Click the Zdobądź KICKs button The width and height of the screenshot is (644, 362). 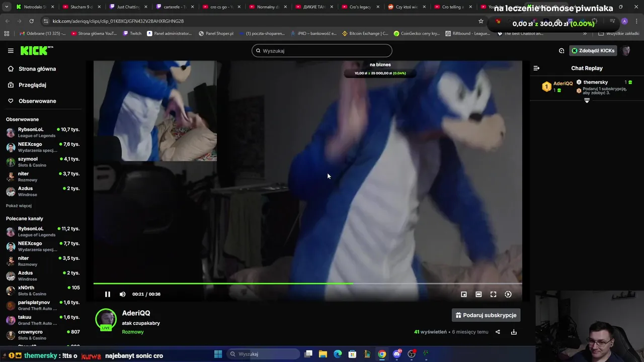[593, 51]
